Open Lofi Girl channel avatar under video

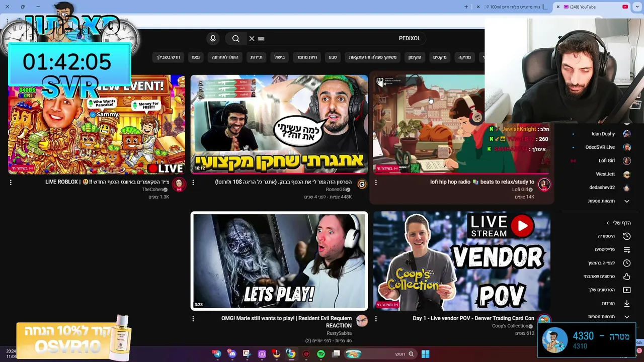(x=544, y=185)
